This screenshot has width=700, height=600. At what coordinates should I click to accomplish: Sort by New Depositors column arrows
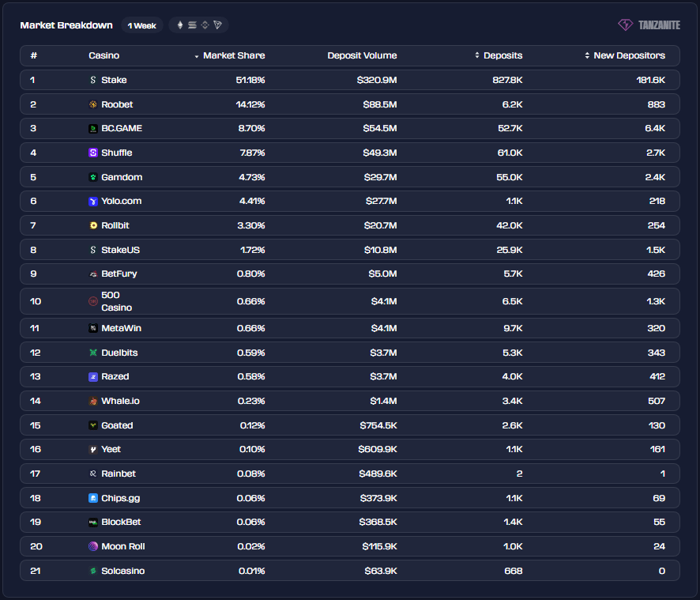click(x=587, y=55)
